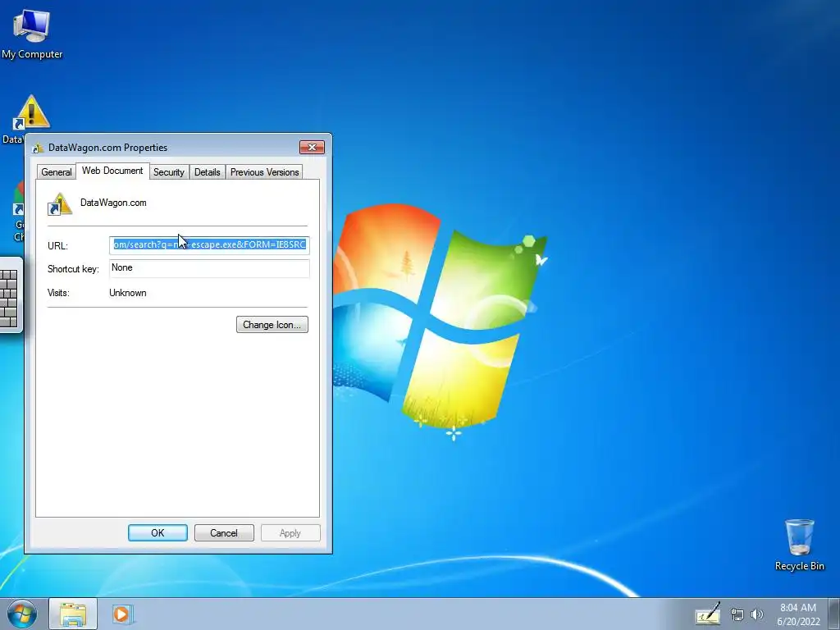Open the Previous Versions tab
The width and height of the screenshot is (840, 630).
pos(265,172)
